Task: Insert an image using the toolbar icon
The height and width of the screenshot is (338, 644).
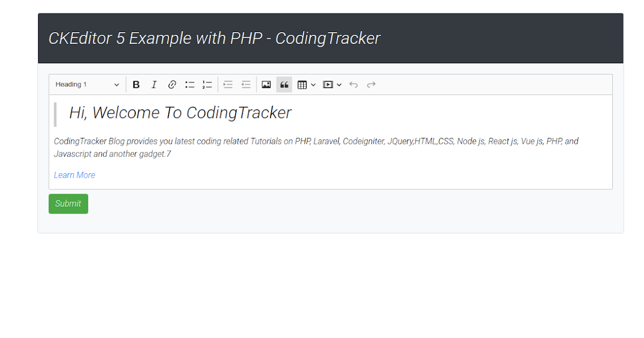Action: tap(266, 84)
